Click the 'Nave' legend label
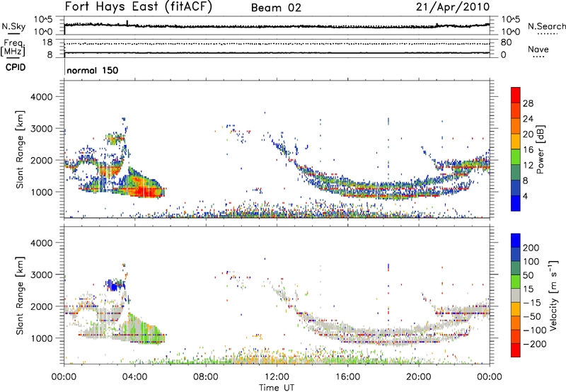The height and width of the screenshot is (392, 566). tap(538, 49)
